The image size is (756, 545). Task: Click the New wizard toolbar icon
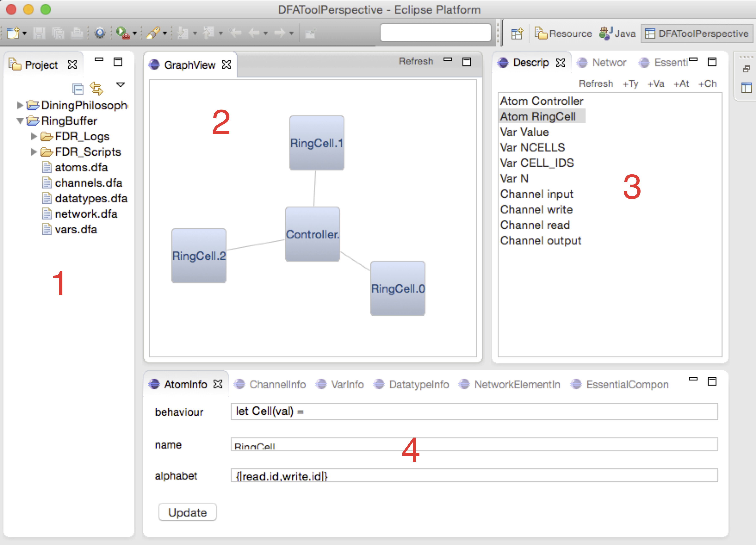13,33
